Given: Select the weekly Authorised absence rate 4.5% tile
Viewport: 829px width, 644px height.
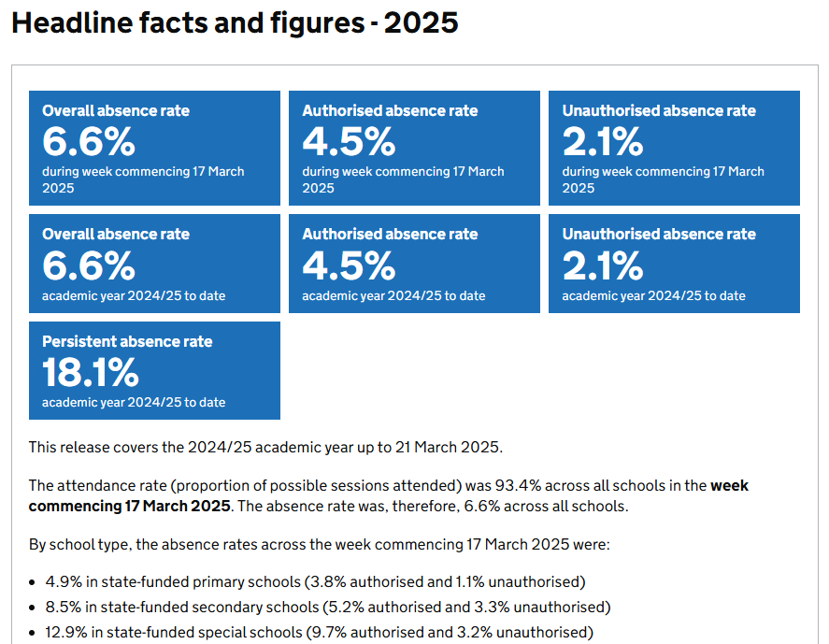Looking at the screenshot, I should click(415, 148).
